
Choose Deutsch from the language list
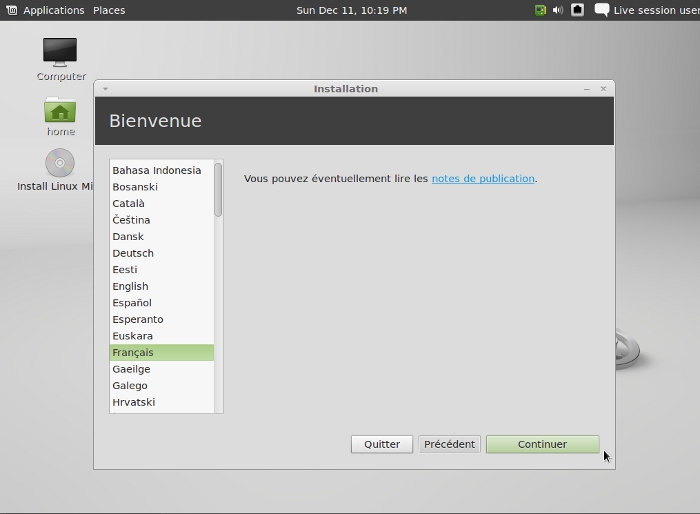coord(133,253)
